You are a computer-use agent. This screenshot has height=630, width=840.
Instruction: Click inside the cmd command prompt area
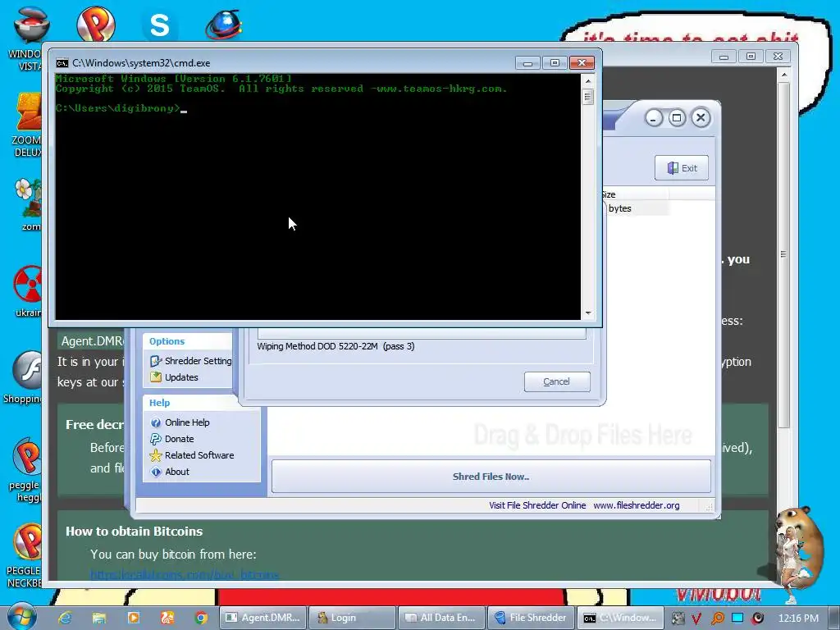[x=317, y=197]
